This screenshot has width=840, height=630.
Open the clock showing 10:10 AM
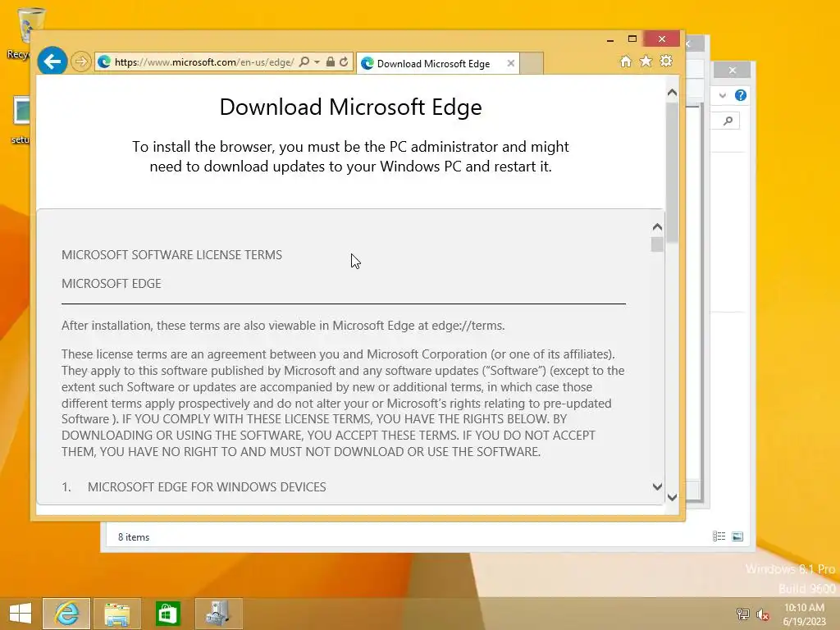click(804, 614)
